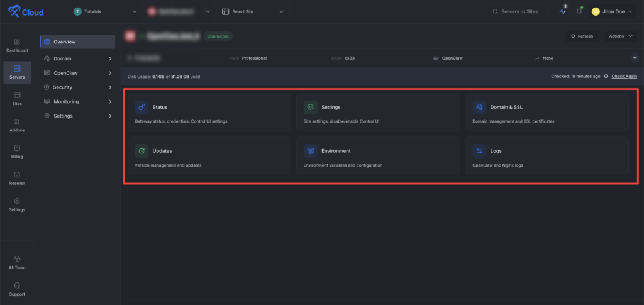
Task: Open the Select Site dropdown
Action: point(253,11)
